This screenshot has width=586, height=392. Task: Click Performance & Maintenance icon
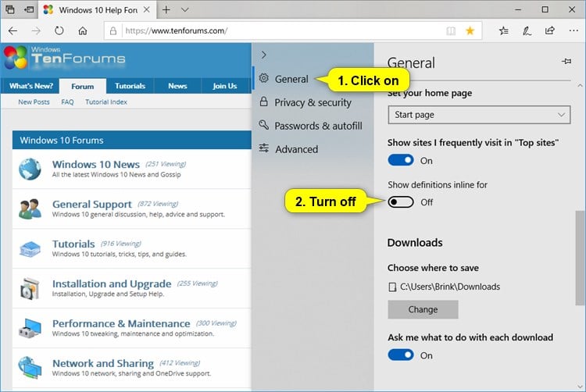click(x=30, y=328)
